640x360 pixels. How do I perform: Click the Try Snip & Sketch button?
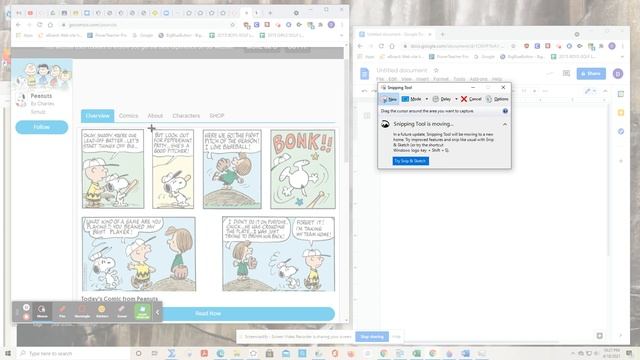tap(411, 161)
